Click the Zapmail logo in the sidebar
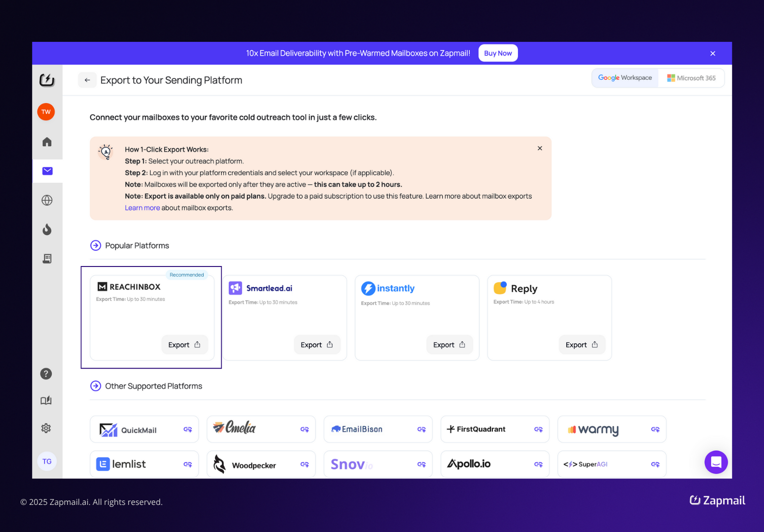Image resolution: width=764 pixels, height=532 pixels. click(x=47, y=80)
